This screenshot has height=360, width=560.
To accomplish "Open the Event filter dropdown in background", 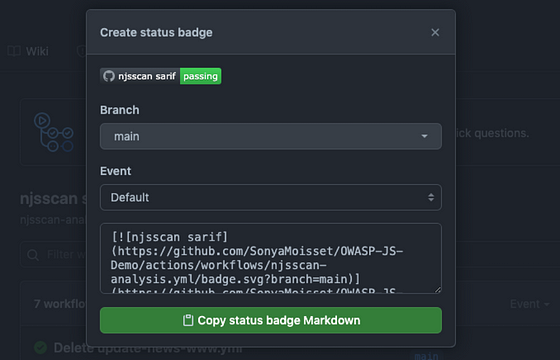I will (529, 304).
